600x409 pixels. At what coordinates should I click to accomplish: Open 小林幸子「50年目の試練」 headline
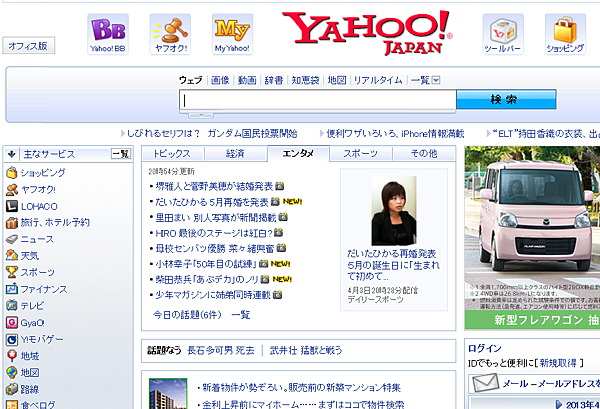[206, 264]
